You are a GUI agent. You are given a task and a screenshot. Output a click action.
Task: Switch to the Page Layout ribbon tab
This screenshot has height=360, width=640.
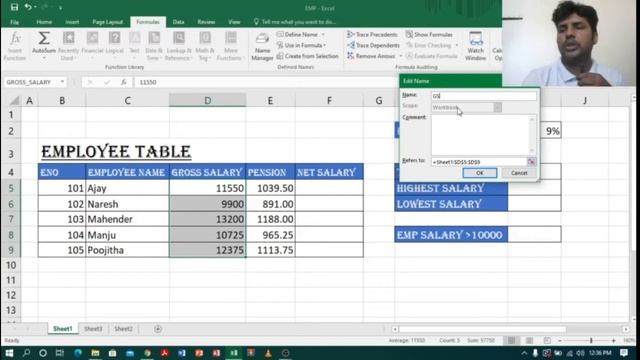point(107,22)
